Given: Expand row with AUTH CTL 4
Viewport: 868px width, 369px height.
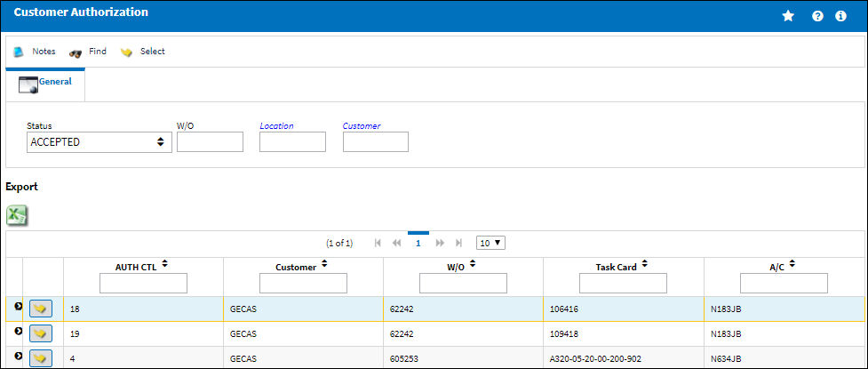Looking at the screenshot, I should pos(18,357).
